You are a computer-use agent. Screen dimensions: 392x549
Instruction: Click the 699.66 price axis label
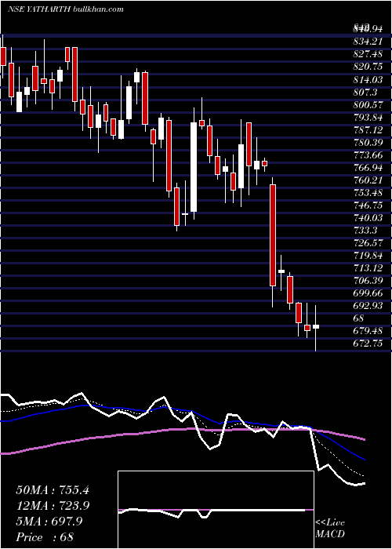368,293
